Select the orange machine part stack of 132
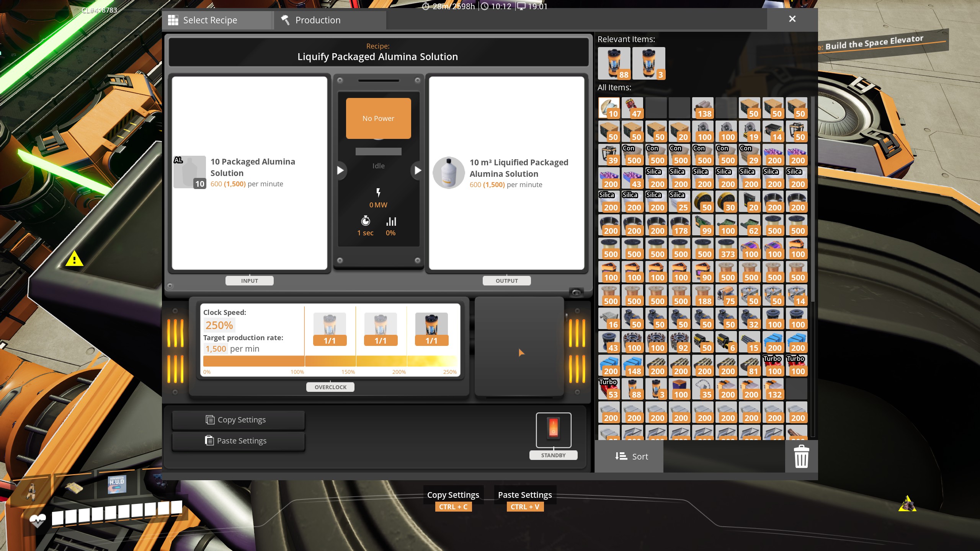The width and height of the screenshot is (980, 551). coord(773,389)
